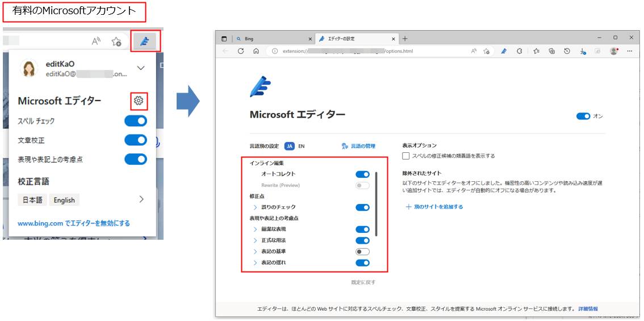Toggle 文章校正 switch in popup
This screenshot has width=644, height=321.
tap(136, 140)
